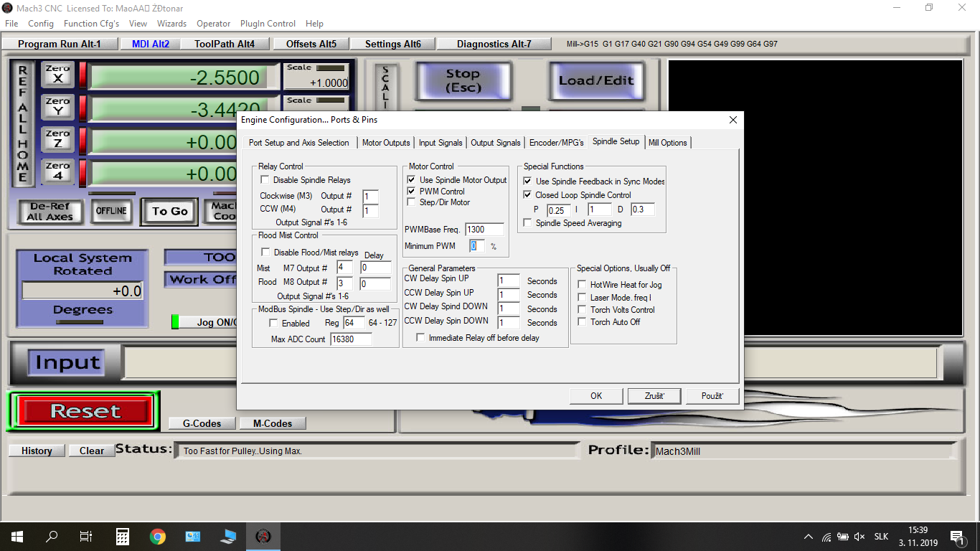The image size is (980, 551).
Task: Open Chrome from the Windows taskbar
Action: tap(158, 536)
